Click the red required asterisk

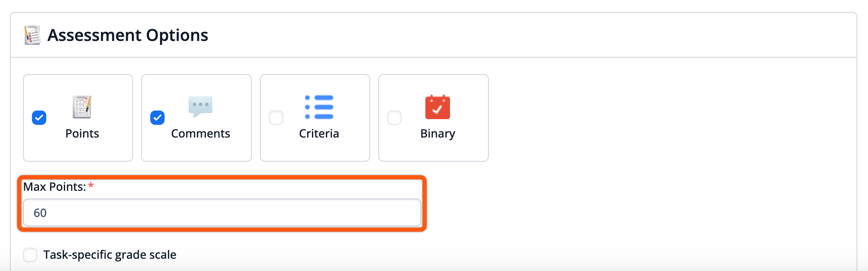[x=91, y=186]
